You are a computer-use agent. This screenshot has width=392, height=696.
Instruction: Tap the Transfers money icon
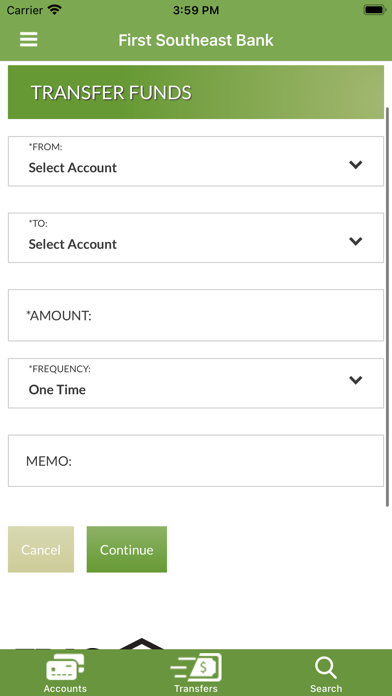196,667
